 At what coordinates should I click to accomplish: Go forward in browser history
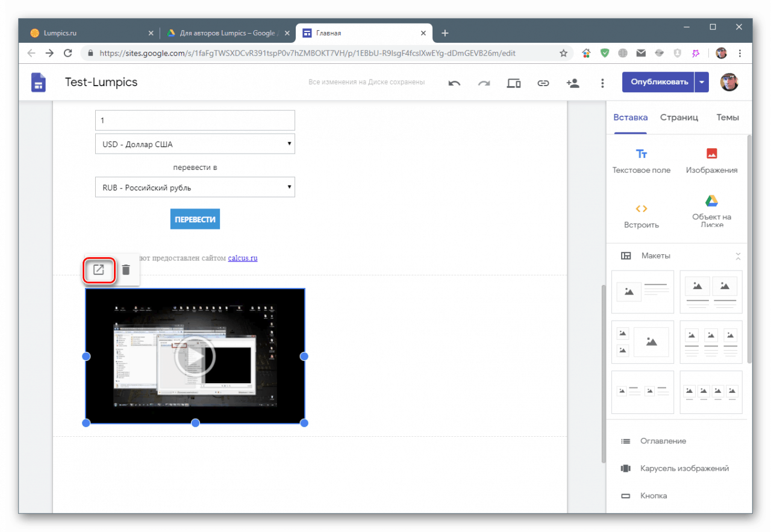[49, 53]
